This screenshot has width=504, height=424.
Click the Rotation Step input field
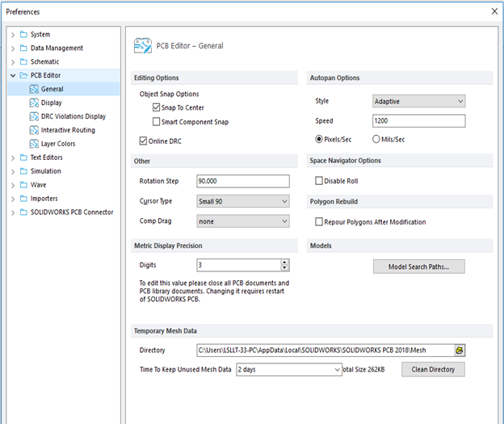tap(243, 181)
